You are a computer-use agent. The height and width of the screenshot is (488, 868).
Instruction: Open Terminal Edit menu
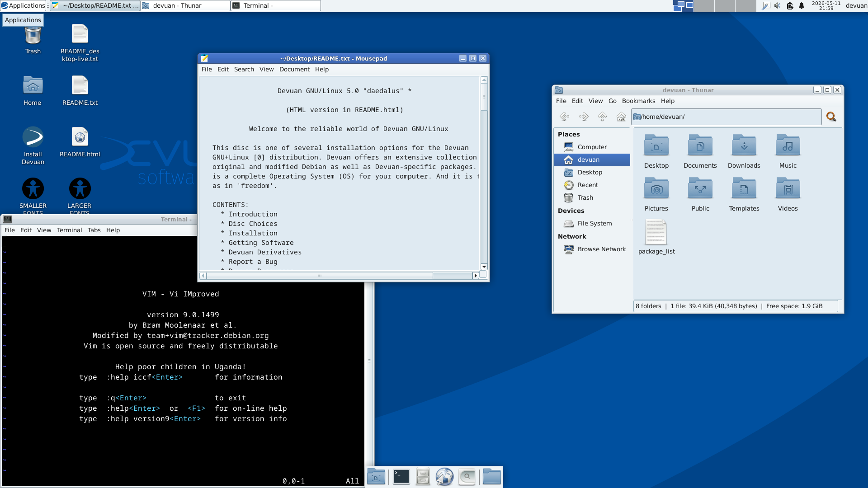pyautogui.click(x=26, y=230)
